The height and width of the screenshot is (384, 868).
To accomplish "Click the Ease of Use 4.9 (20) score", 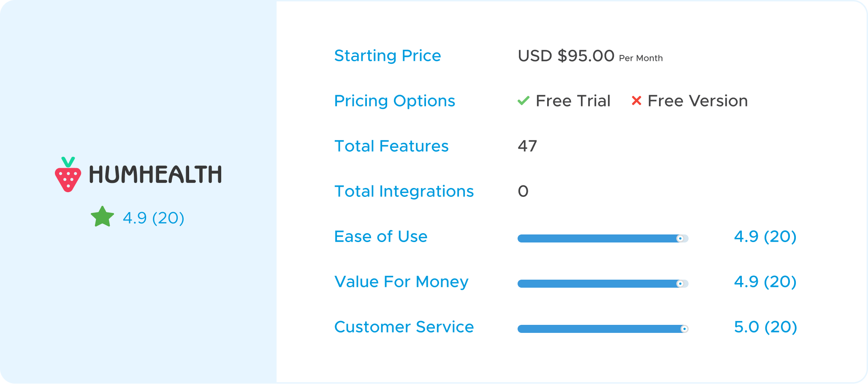I will coord(765,237).
